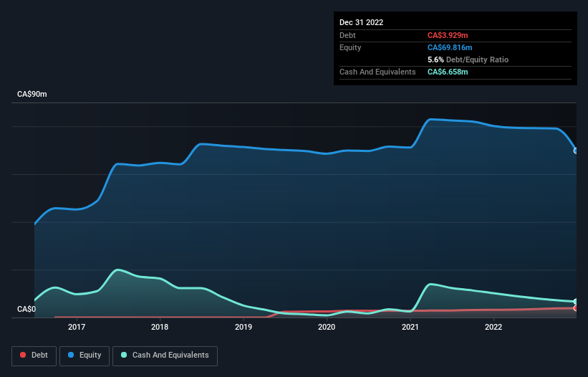Select the Equity endpoint marker on the chart
The image size is (588, 377).
point(576,151)
